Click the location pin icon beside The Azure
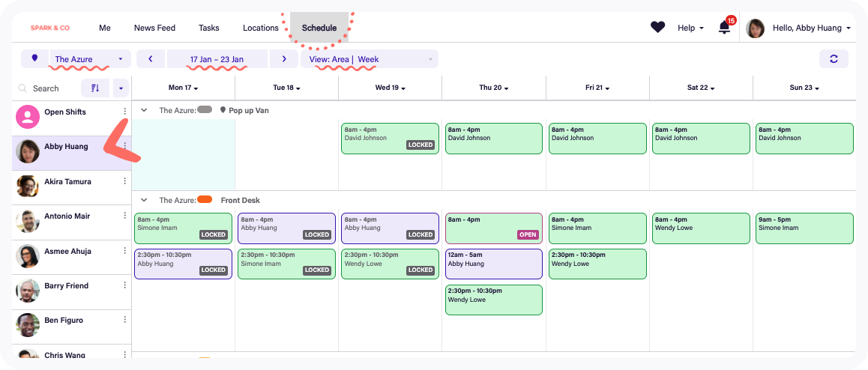The image size is (868, 370). point(35,58)
